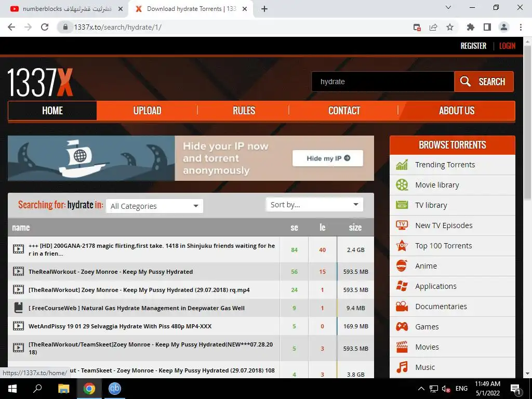Click the ENG language indicator
Screen dimensions: 532x399
point(461,389)
